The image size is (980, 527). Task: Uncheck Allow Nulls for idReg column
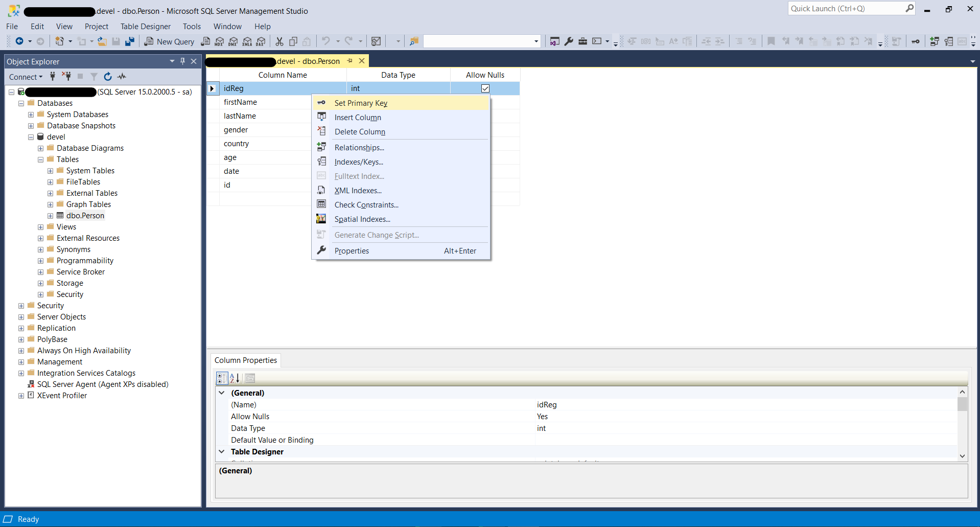click(485, 88)
